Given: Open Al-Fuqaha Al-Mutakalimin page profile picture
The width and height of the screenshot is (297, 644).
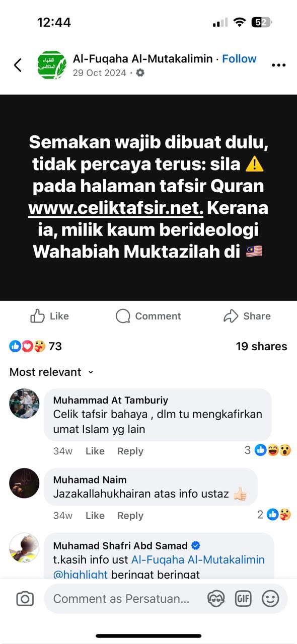Looking at the screenshot, I should click(x=52, y=65).
